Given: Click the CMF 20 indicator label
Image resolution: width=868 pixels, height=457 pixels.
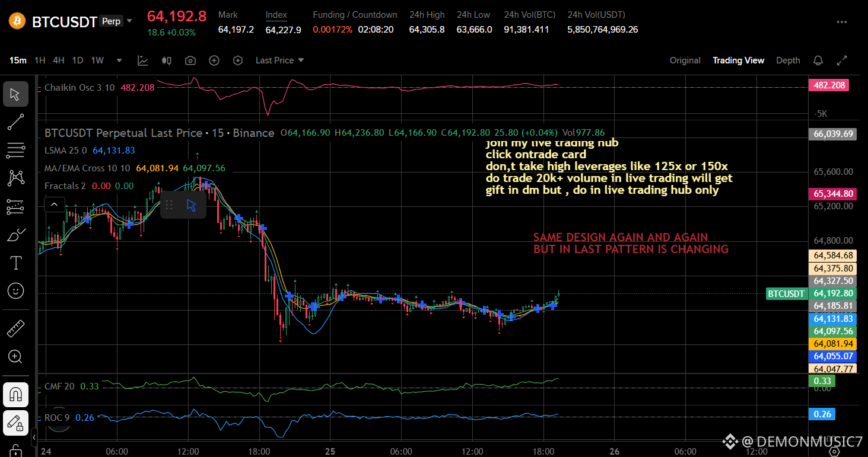Looking at the screenshot, I should point(59,386).
